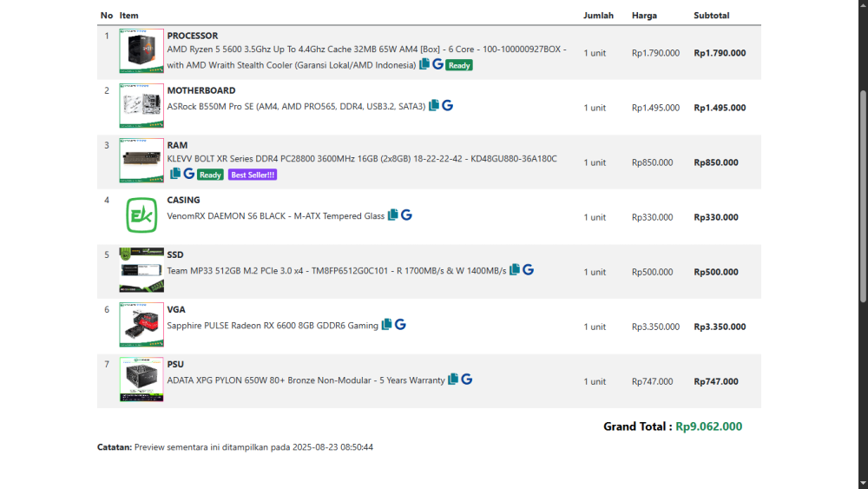Select the ADATA XPG PYLON 650W text

point(306,380)
